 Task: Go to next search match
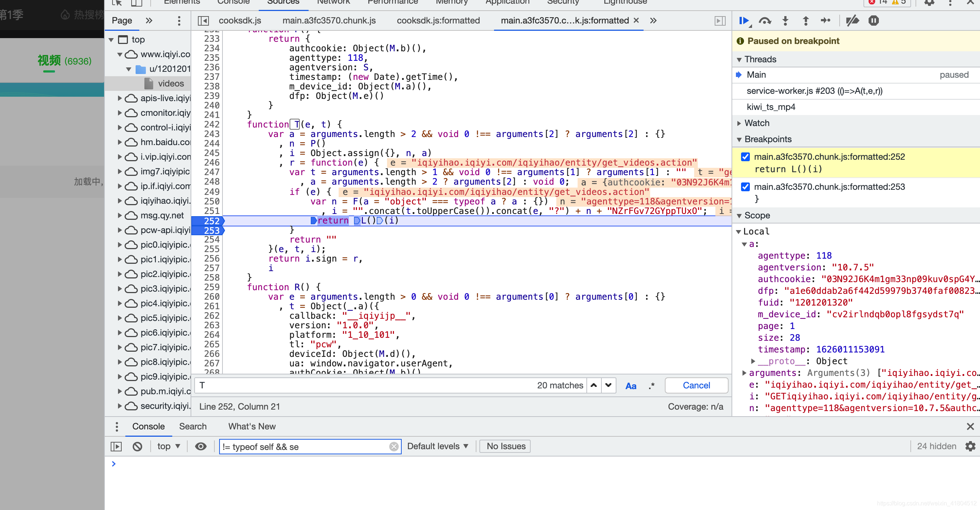click(x=608, y=385)
